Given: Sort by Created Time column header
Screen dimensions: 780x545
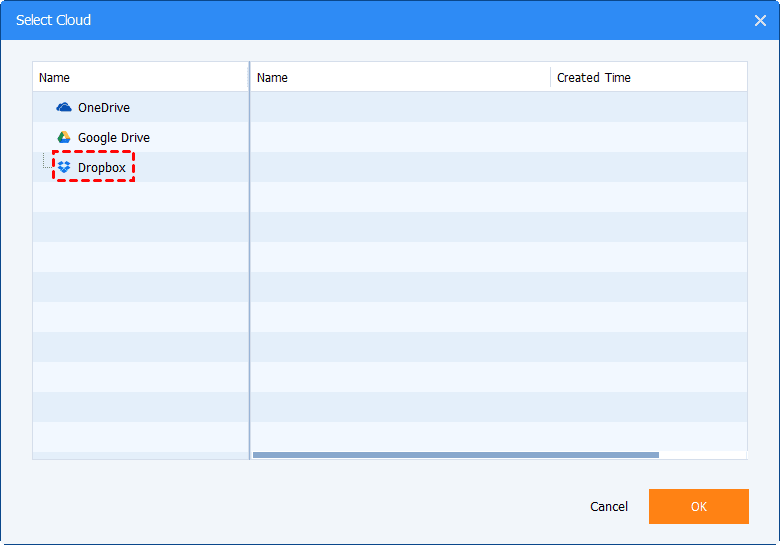Looking at the screenshot, I should (649, 77).
